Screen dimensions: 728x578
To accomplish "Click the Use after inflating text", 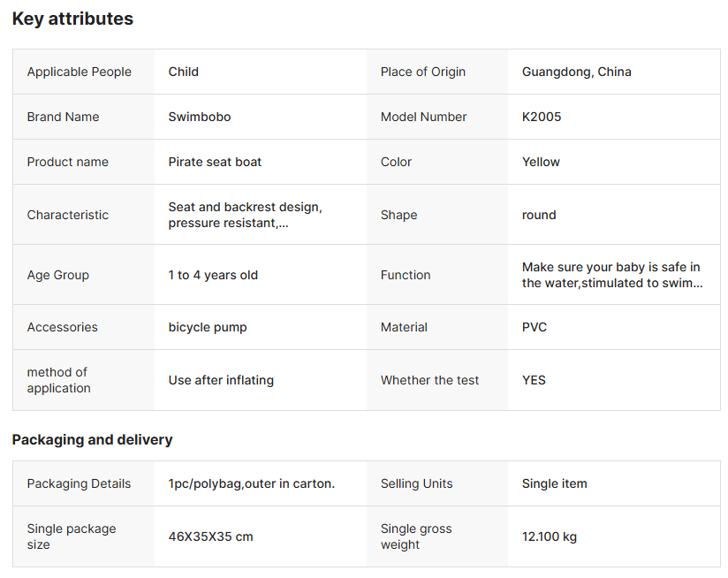I will [221, 380].
